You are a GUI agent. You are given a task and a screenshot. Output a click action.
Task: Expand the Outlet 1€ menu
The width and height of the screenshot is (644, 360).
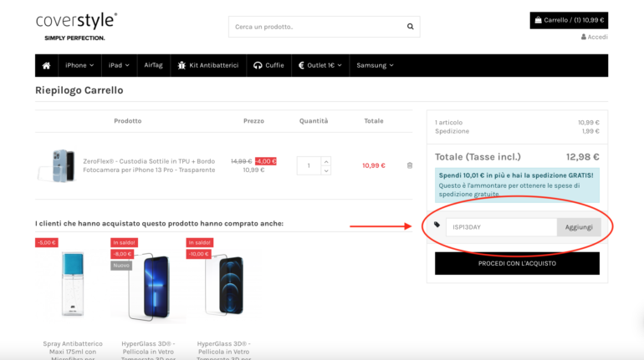coord(320,66)
